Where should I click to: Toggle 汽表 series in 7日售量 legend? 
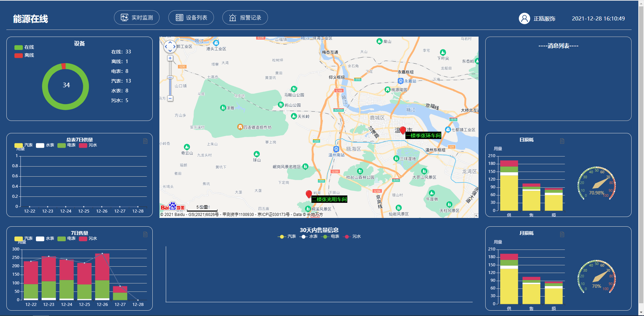coord(23,239)
